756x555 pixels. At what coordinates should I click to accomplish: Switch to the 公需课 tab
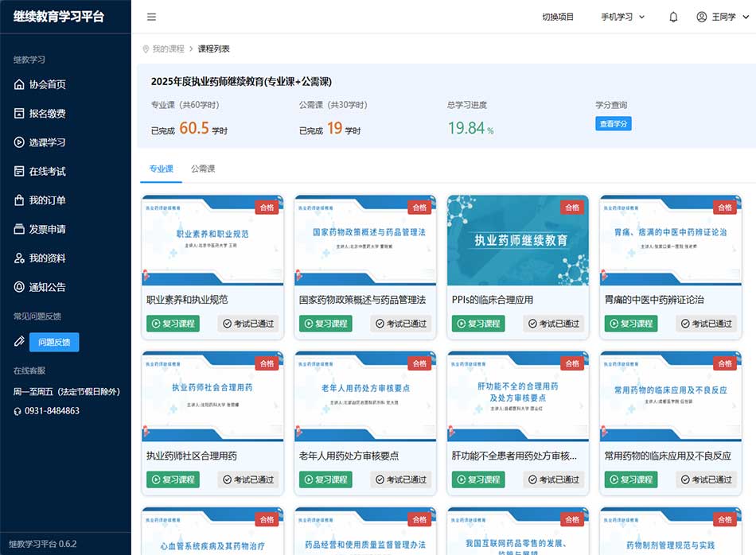click(x=203, y=169)
